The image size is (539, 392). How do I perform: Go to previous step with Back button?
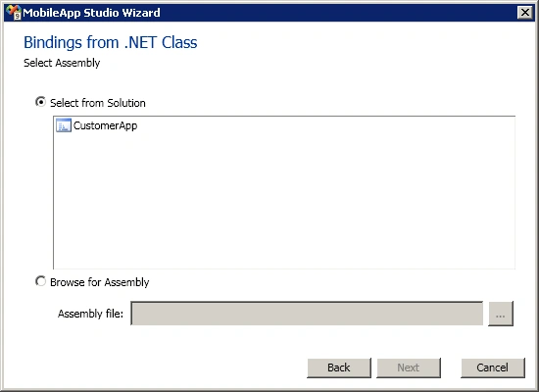339,367
